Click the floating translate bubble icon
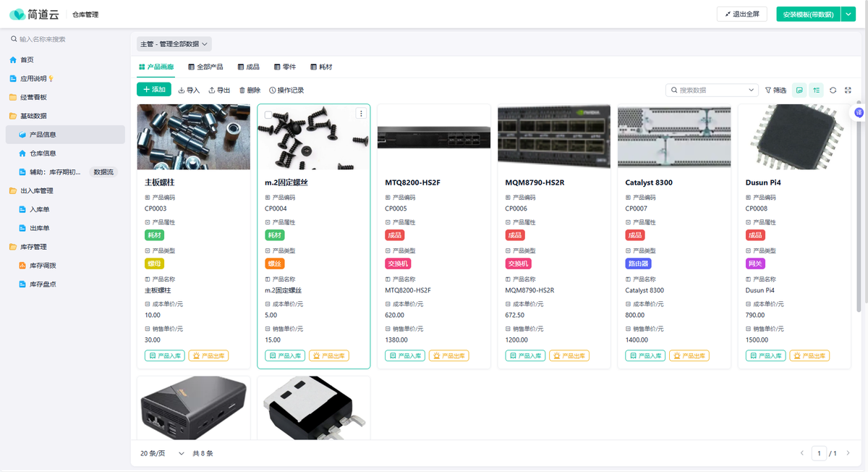The image size is (868, 472). point(859,112)
